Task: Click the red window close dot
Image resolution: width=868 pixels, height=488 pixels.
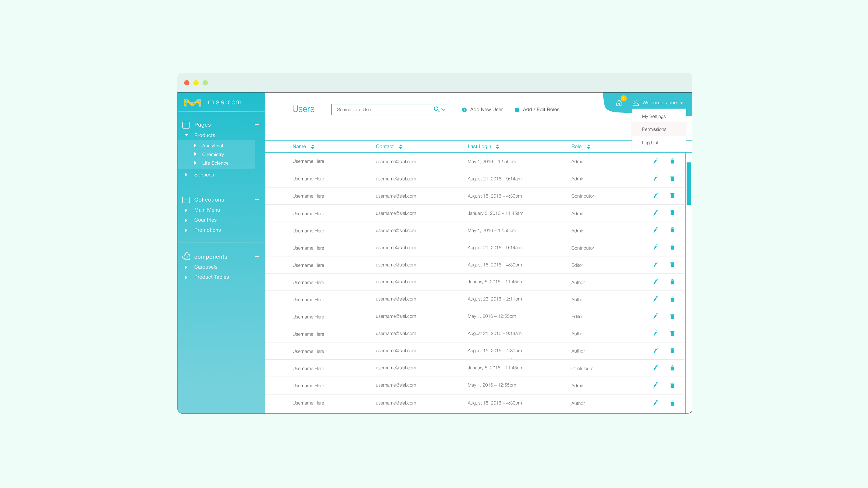Action: pyautogui.click(x=187, y=83)
